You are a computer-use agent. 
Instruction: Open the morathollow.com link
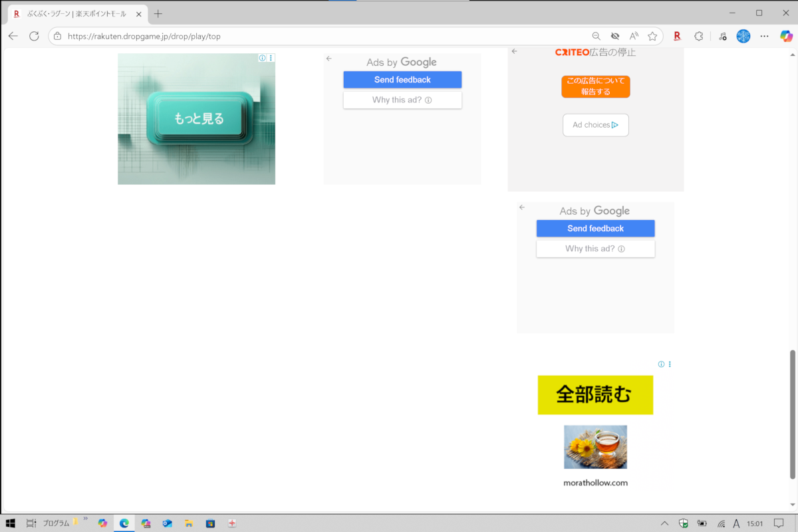click(x=595, y=483)
